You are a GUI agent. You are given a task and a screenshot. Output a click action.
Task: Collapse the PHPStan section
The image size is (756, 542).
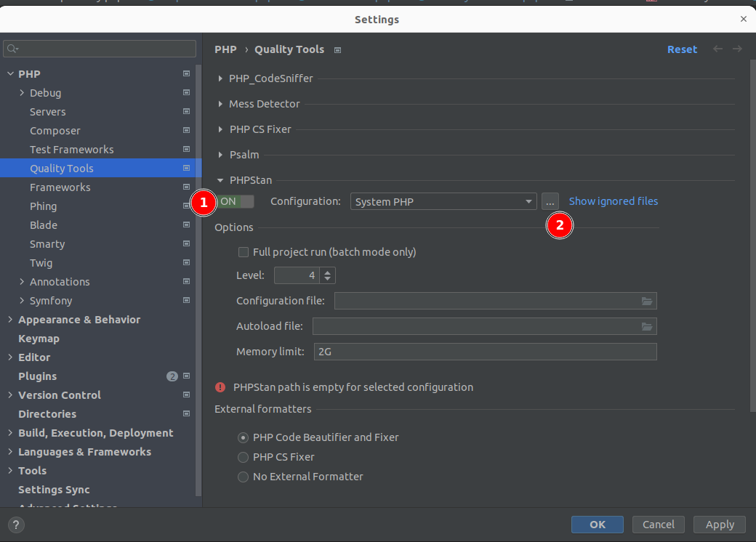coord(220,180)
